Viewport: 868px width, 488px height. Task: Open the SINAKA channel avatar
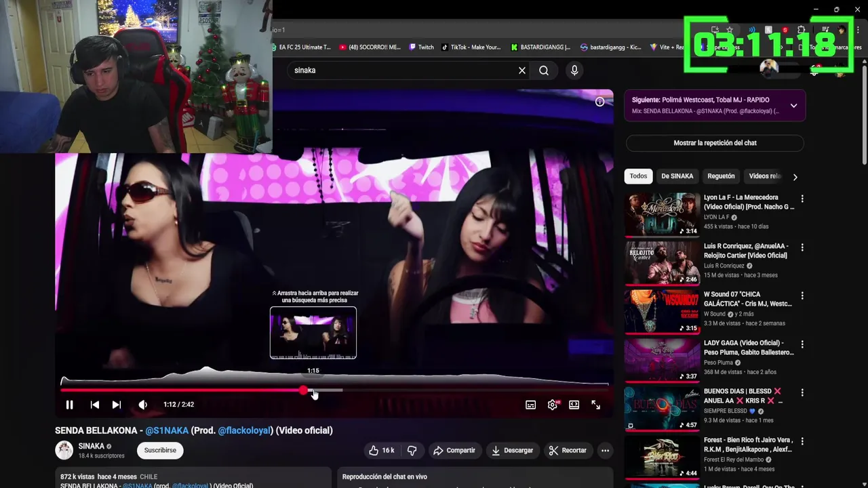[64, 450]
